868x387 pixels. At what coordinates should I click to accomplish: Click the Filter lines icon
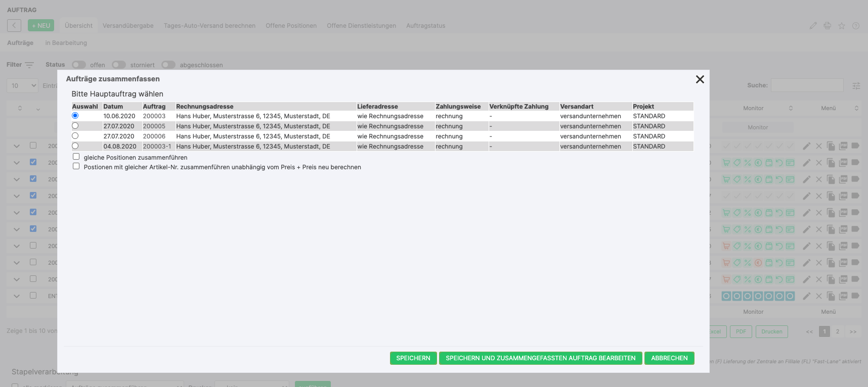tap(29, 65)
